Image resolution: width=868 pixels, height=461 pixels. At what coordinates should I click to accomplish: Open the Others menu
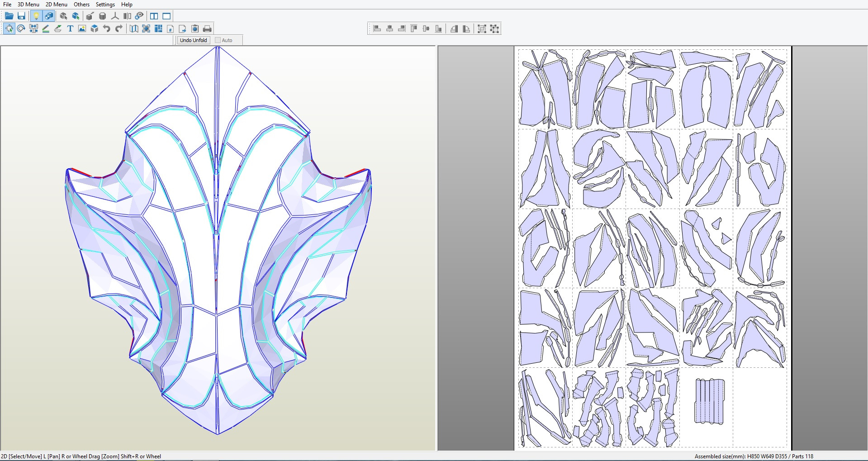(x=82, y=4)
